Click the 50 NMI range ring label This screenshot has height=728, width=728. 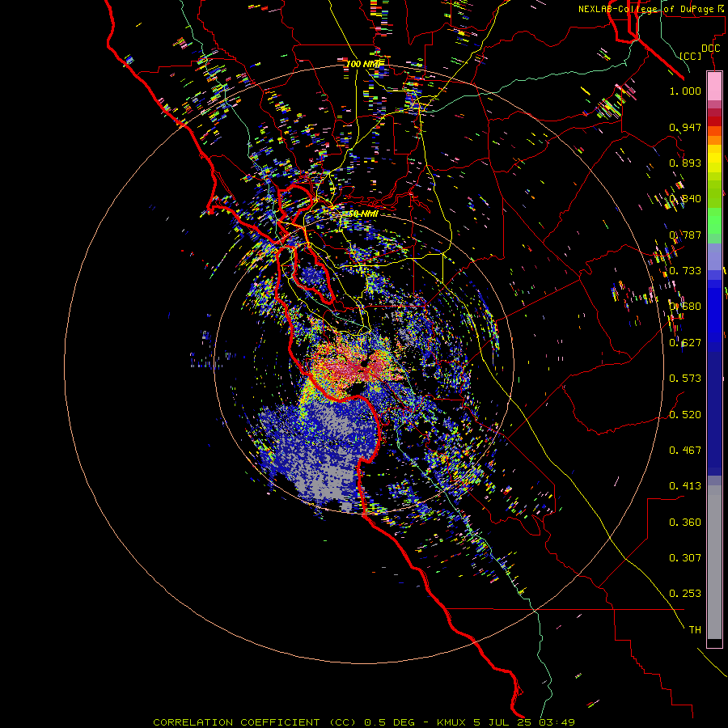coord(363,214)
